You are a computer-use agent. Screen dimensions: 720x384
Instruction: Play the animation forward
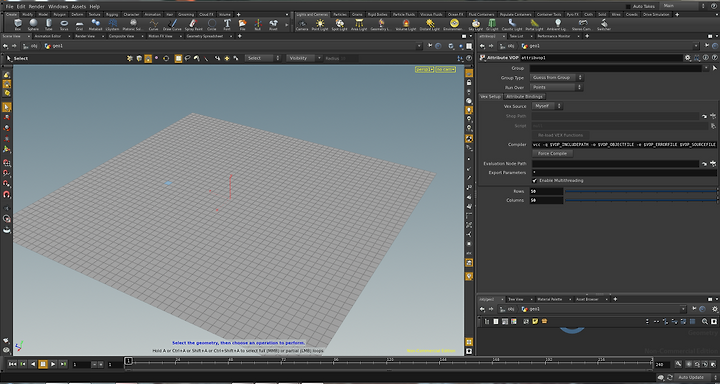pos(53,364)
